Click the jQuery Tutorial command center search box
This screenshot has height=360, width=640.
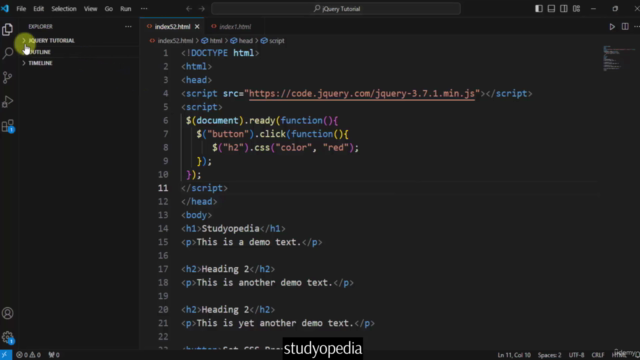[x=336, y=9]
